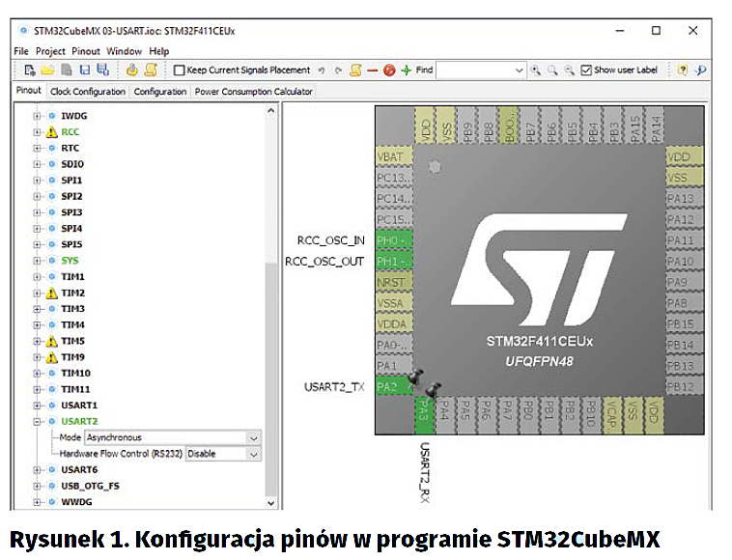The image size is (732, 560).
Task: Click the zoom in magnifier icon
Action: pyautogui.click(x=535, y=70)
